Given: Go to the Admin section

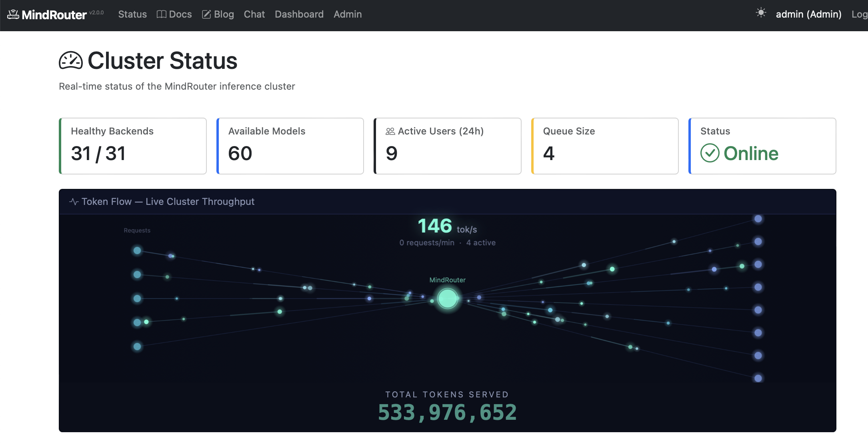Looking at the screenshot, I should pos(347,14).
